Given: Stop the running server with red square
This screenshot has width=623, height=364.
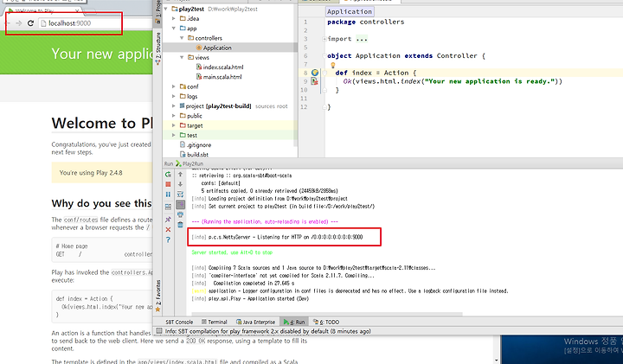Looking at the screenshot, I should point(168,184).
